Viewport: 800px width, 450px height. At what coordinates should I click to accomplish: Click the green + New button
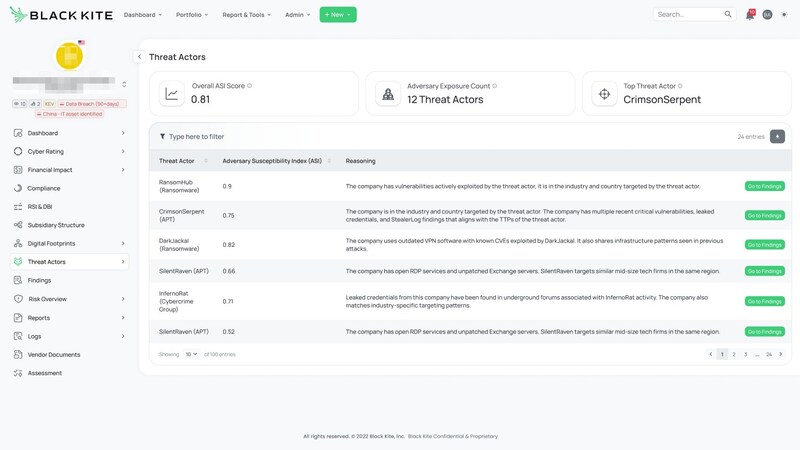click(338, 15)
